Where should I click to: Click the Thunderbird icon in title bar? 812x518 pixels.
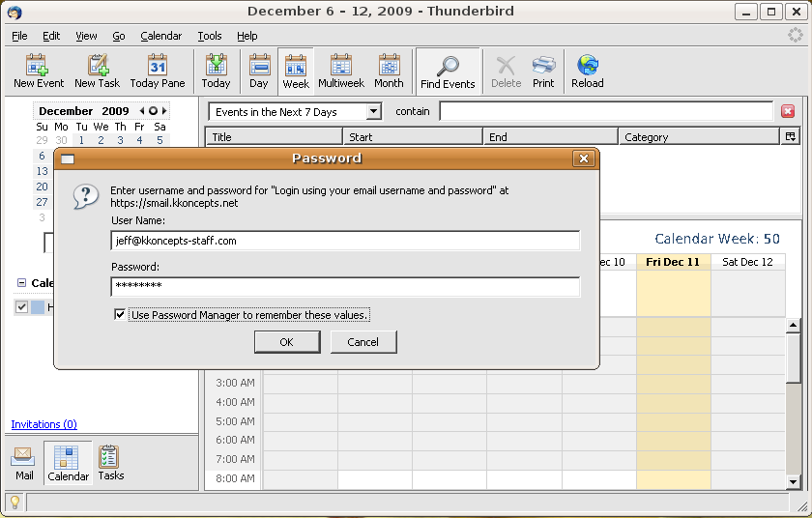click(14, 12)
